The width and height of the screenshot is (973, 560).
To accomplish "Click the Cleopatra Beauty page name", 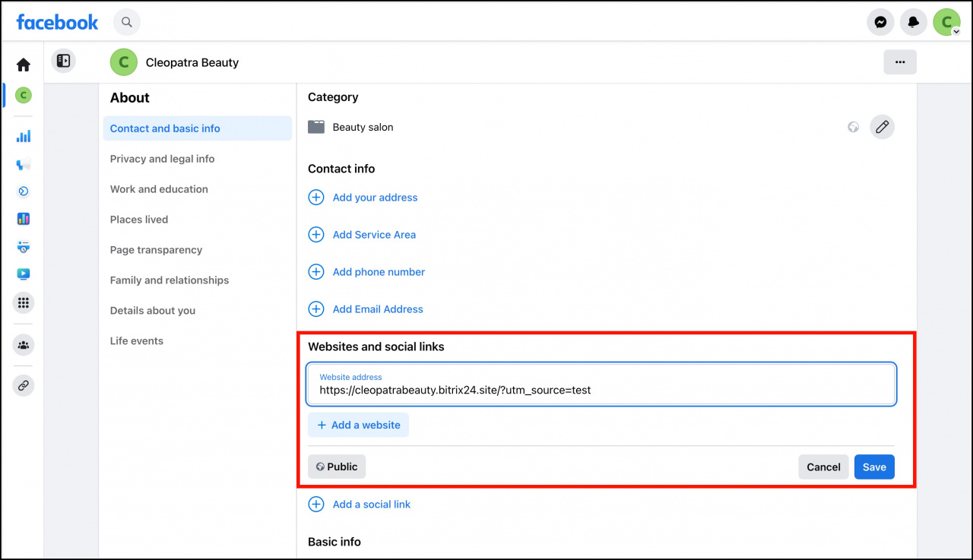I will point(192,62).
